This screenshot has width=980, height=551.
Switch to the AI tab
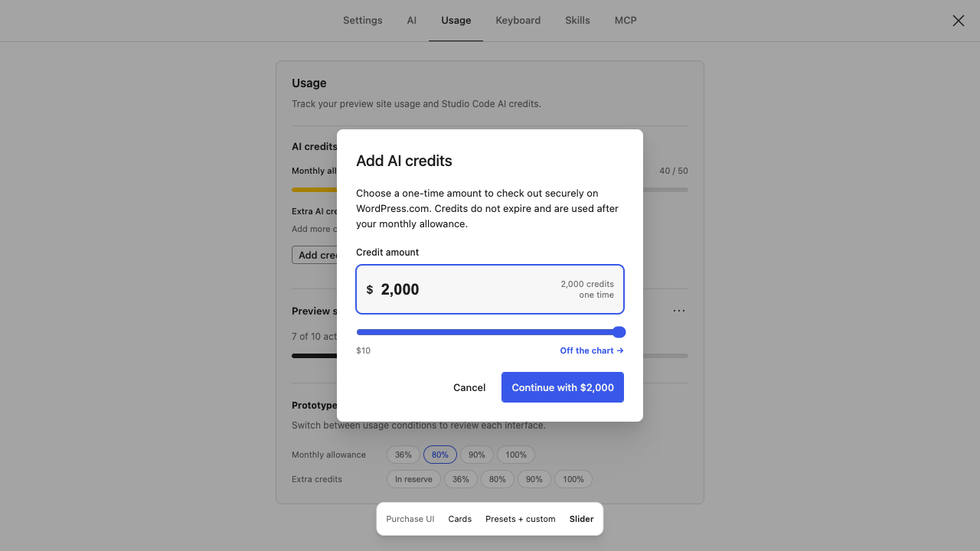[x=412, y=21]
